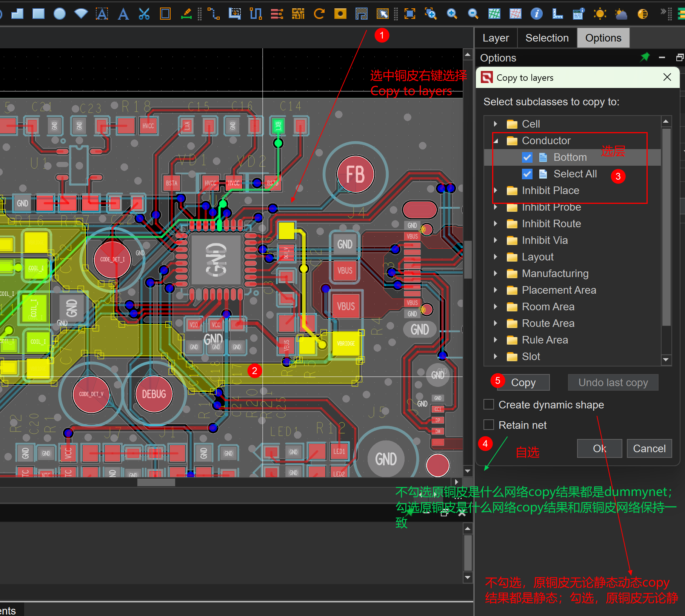685x616 pixels.
Task: Enable the Retain net checkbox
Action: coord(489,425)
